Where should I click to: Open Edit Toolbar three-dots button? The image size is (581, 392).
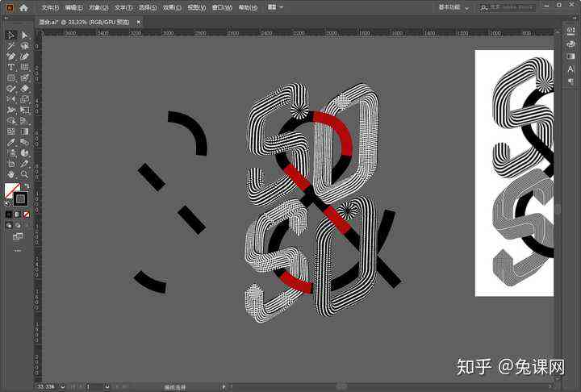(x=18, y=251)
